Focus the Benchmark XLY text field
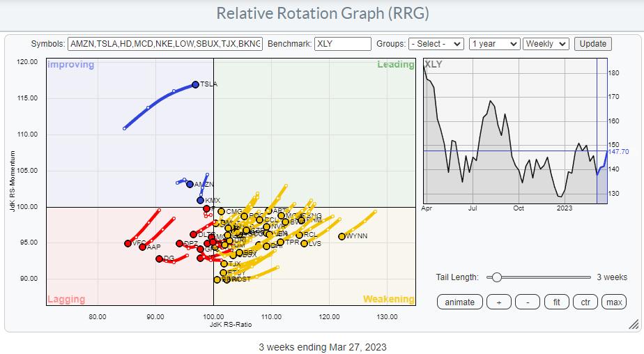 [342, 43]
